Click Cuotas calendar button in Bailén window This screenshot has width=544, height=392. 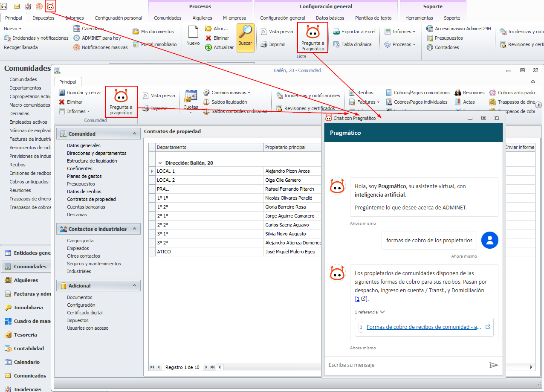click(x=191, y=101)
